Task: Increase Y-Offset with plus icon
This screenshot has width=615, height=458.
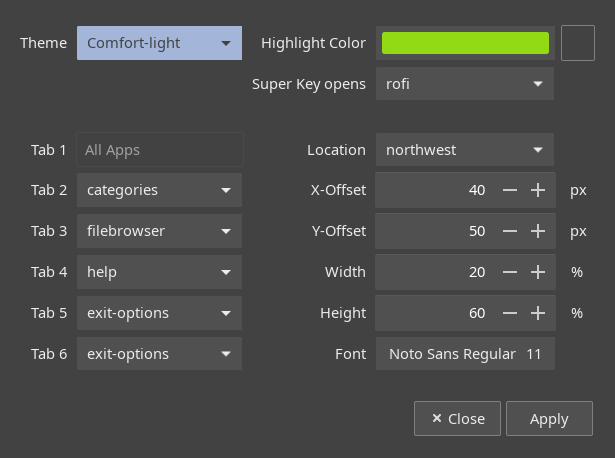Action: coord(538,231)
